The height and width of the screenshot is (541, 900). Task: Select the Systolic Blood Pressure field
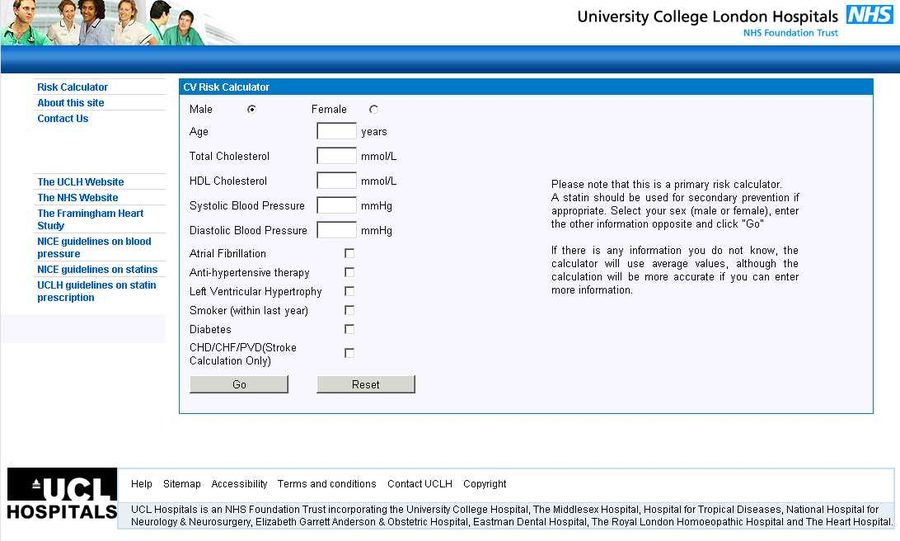pyautogui.click(x=336, y=205)
